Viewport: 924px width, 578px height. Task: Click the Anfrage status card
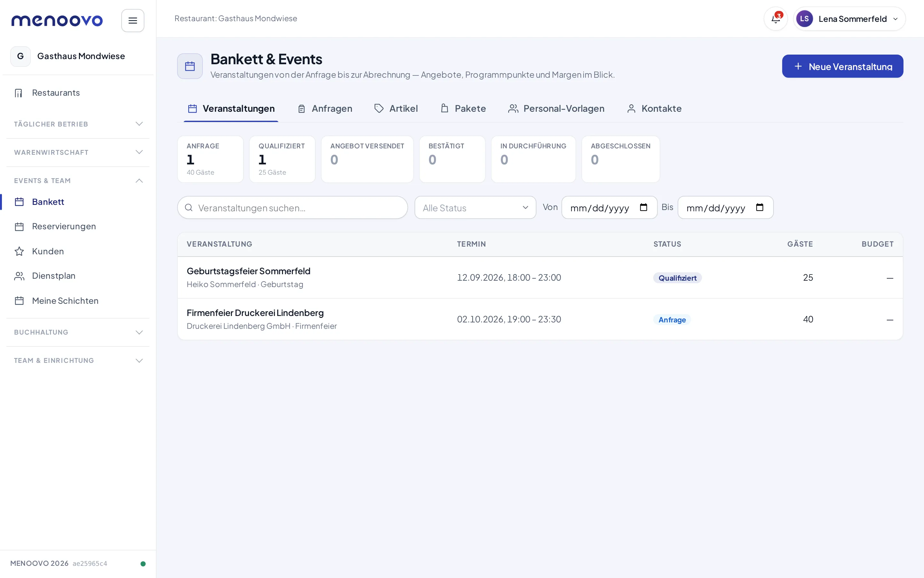tap(210, 159)
